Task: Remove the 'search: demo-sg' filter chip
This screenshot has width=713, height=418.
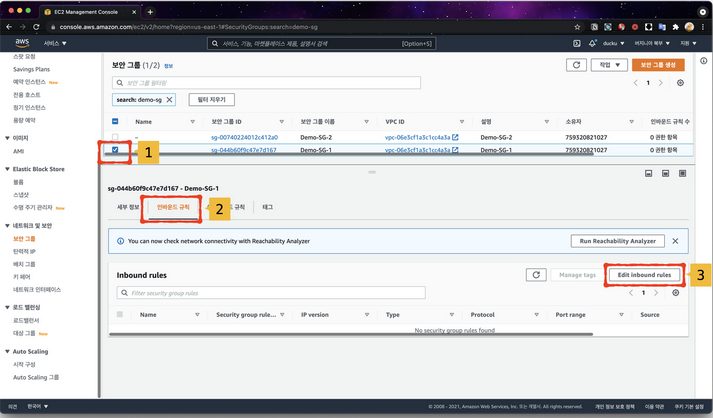Action: (169, 100)
